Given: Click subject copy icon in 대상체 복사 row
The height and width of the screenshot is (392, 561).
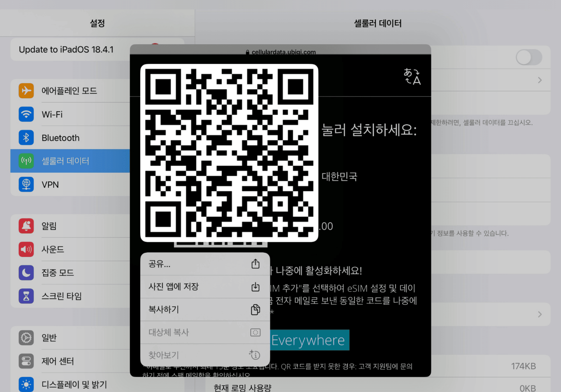Looking at the screenshot, I should (255, 332).
